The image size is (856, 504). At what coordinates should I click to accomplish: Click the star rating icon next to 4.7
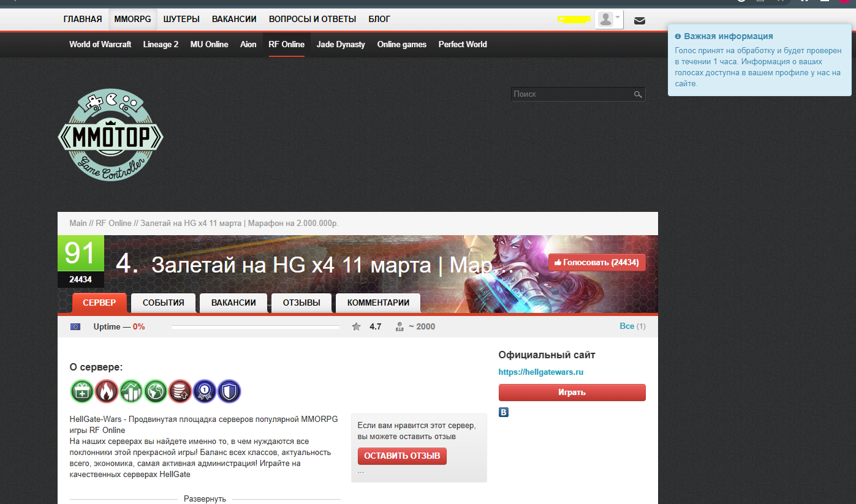(x=356, y=326)
